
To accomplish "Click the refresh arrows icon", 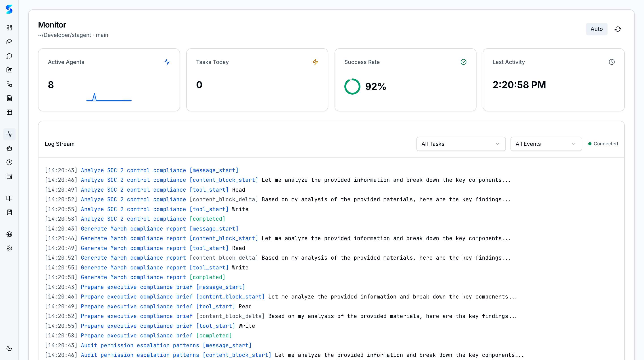I will point(617,29).
